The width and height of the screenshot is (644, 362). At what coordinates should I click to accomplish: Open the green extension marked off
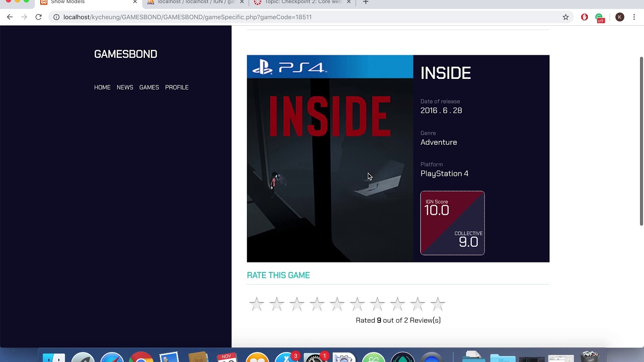[x=600, y=18]
